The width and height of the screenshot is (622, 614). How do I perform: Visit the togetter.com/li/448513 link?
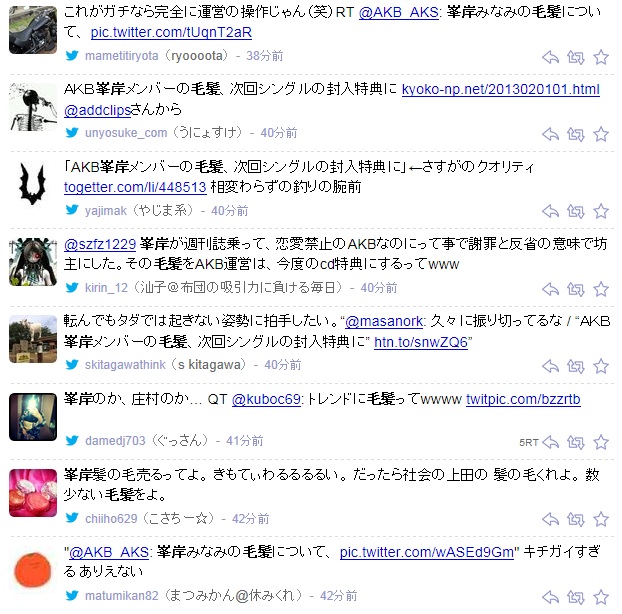click(135, 187)
